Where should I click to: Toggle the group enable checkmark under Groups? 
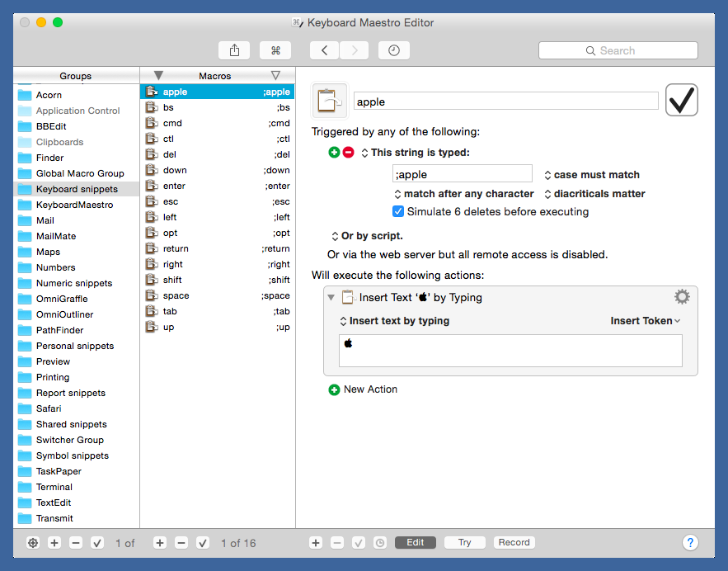pyautogui.click(x=97, y=543)
